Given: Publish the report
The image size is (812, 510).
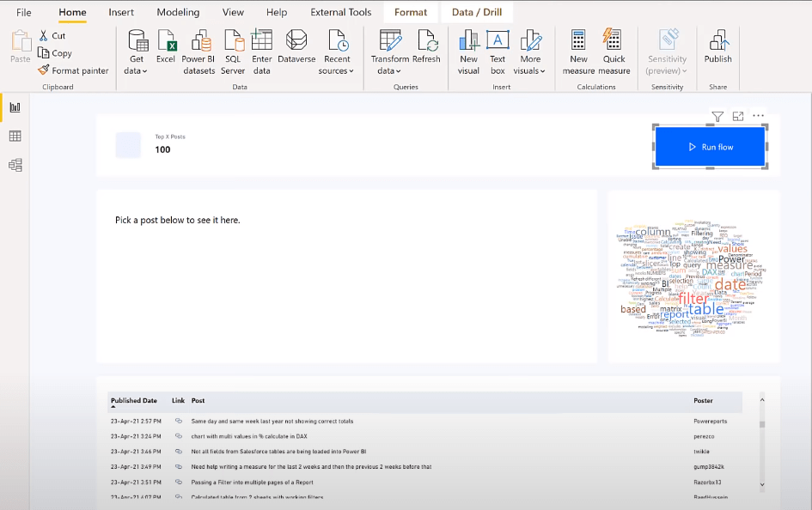Looking at the screenshot, I should pyautogui.click(x=717, y=46).
